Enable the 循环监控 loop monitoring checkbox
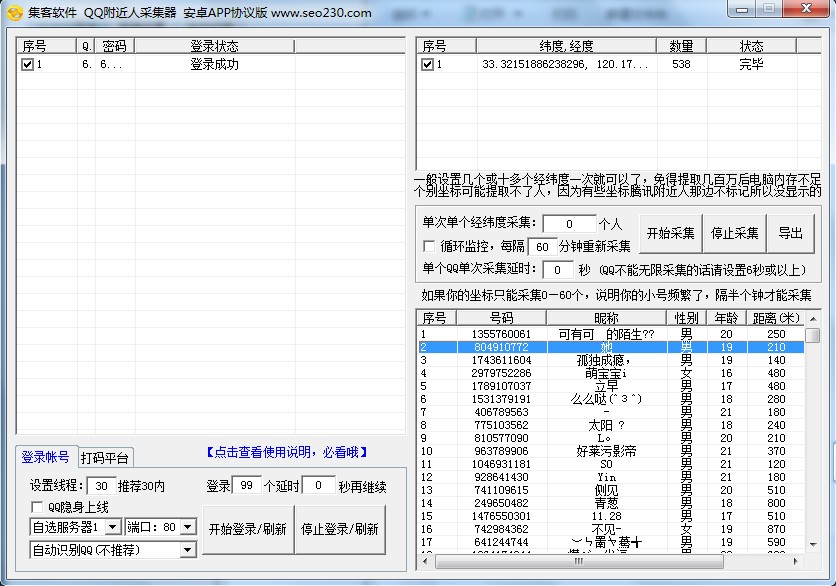 [x=430, y=246]
